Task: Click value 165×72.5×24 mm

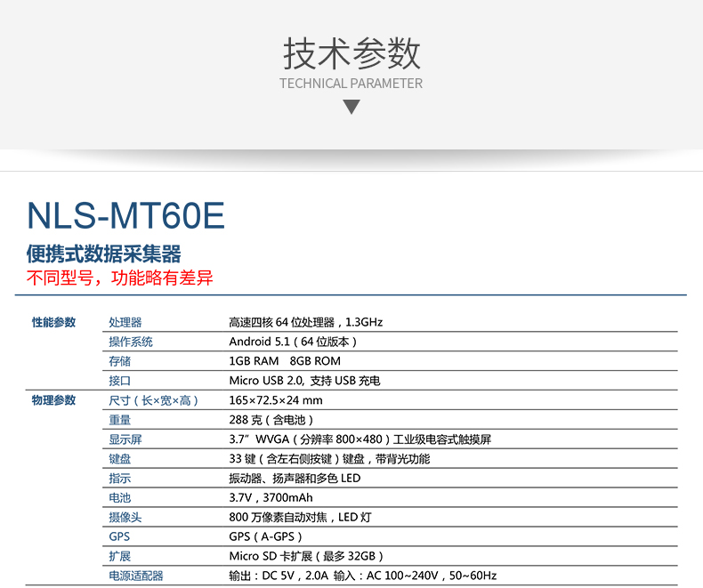Action: (x=276, y=400)
